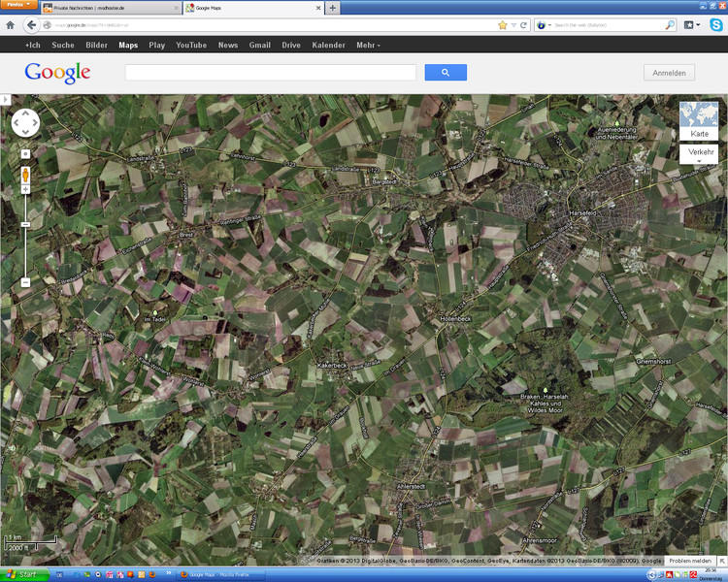Click the Ahlerstedt place label

[411, 486]
